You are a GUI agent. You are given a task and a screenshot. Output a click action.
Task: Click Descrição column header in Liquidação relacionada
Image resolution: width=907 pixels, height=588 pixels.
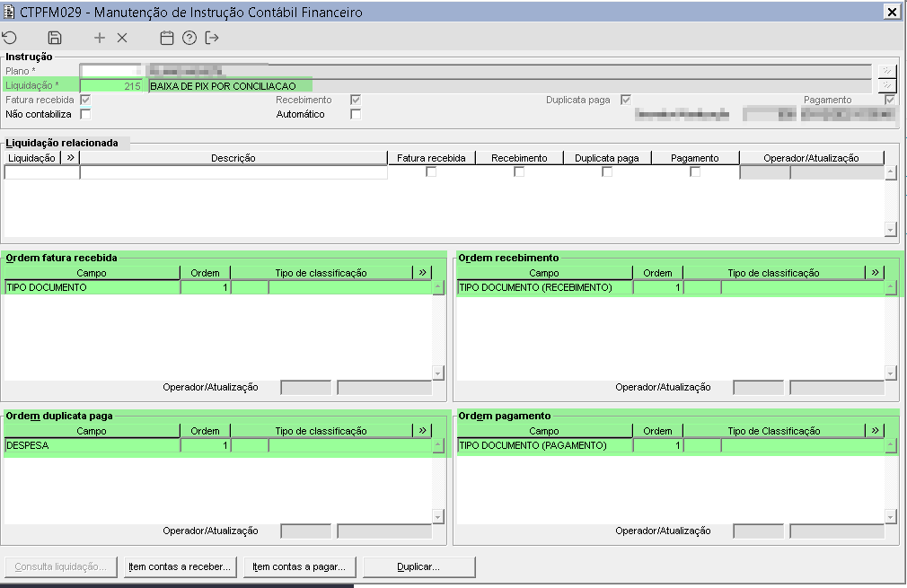pyautogui.click(x=233, y=158)
